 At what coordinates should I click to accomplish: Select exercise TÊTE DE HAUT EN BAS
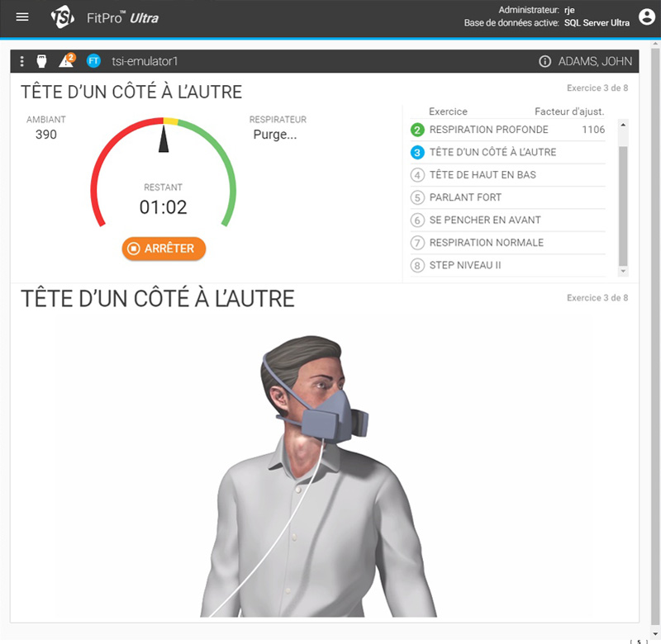tap(483, 175)
